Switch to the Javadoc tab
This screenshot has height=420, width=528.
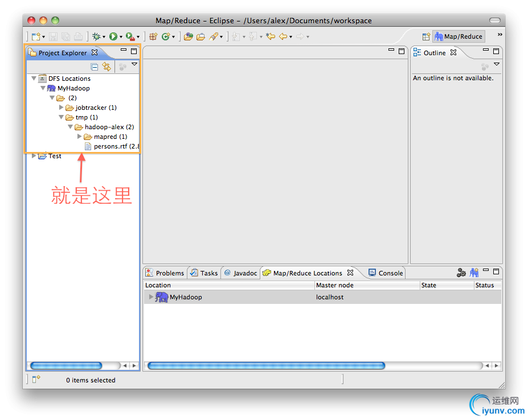pyautogui.click(x=240, y=273)
